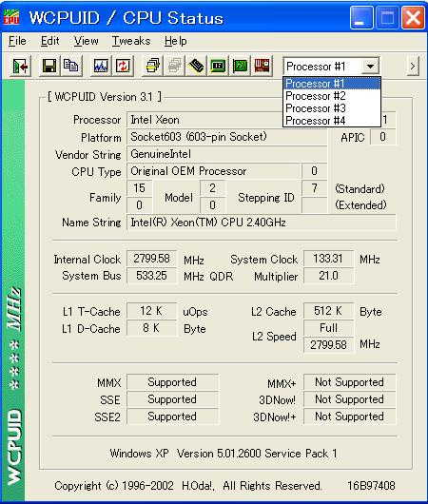428x504 pixels.
Task: Click the 3DNow! 'Not Supported' field
Action: (350, 399)
